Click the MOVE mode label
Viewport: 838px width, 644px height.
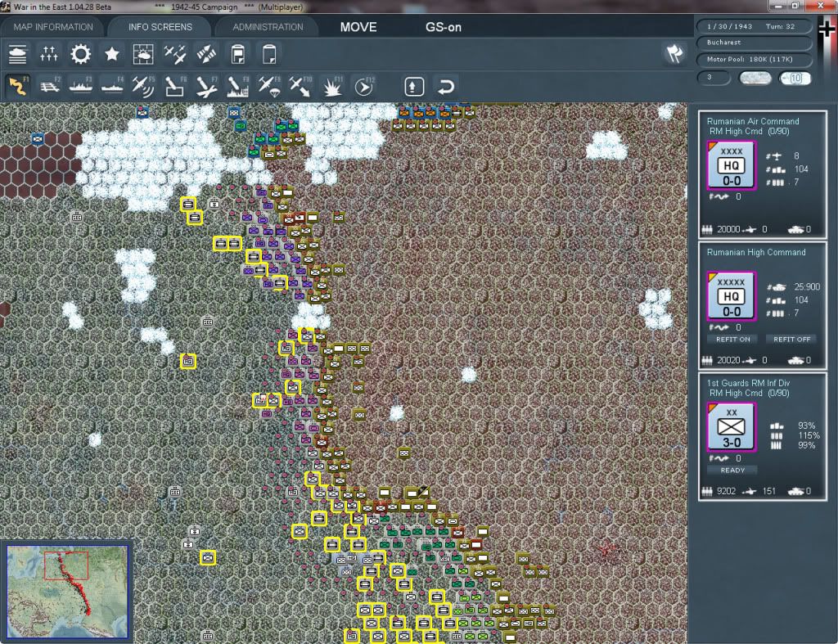point(358,27)
